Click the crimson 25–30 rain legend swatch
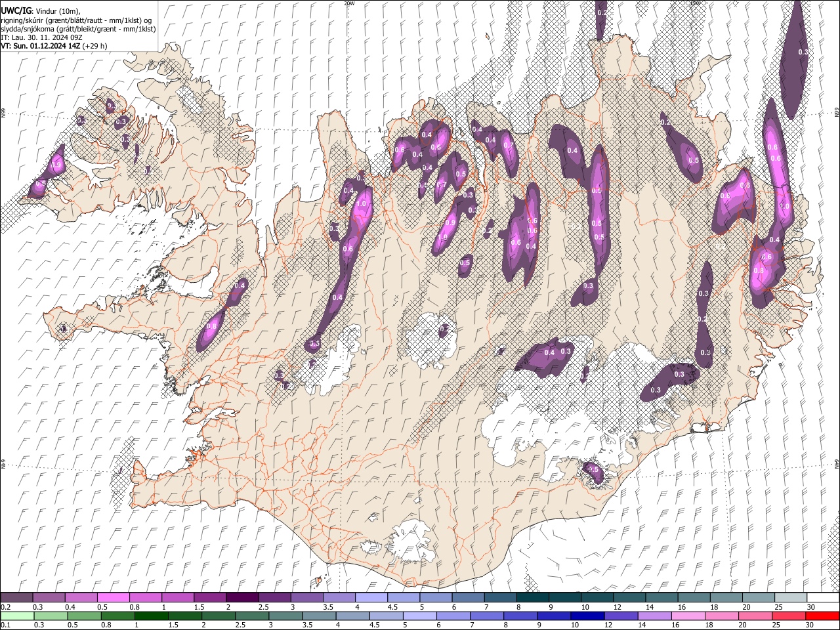The width and height of the screenshot is (840, 630). click(x=788, y=616)
